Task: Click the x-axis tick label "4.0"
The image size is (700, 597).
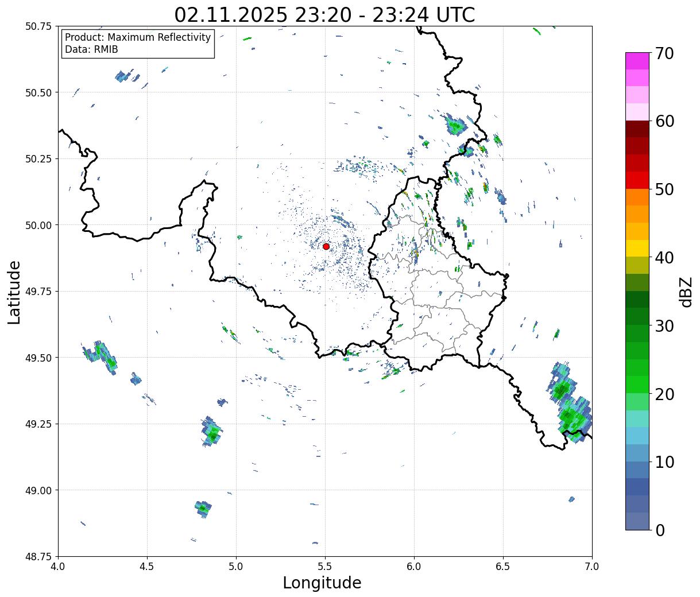Action: (58, 566)
